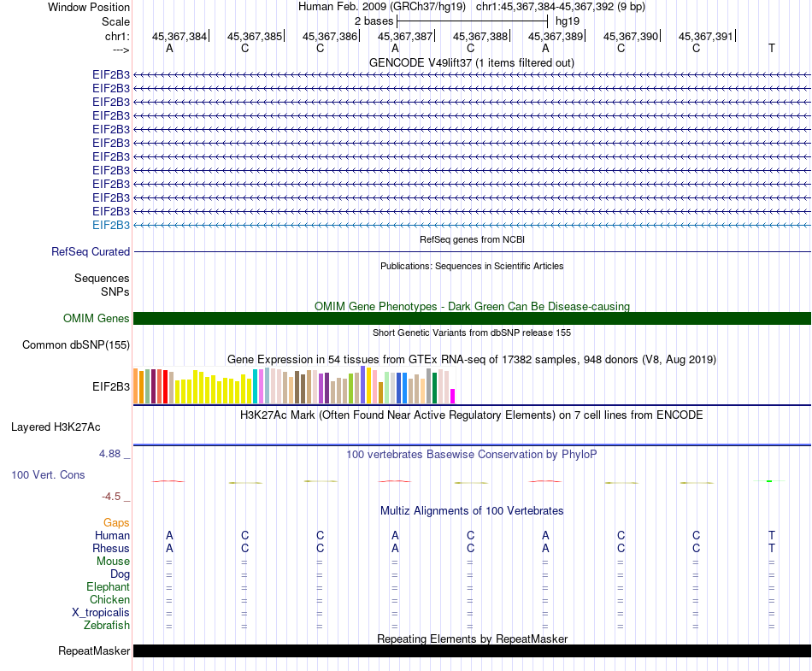Click the light blue EIF2B3 transcript label
This screenshot has width=812, height=671.
coord(111,225)
